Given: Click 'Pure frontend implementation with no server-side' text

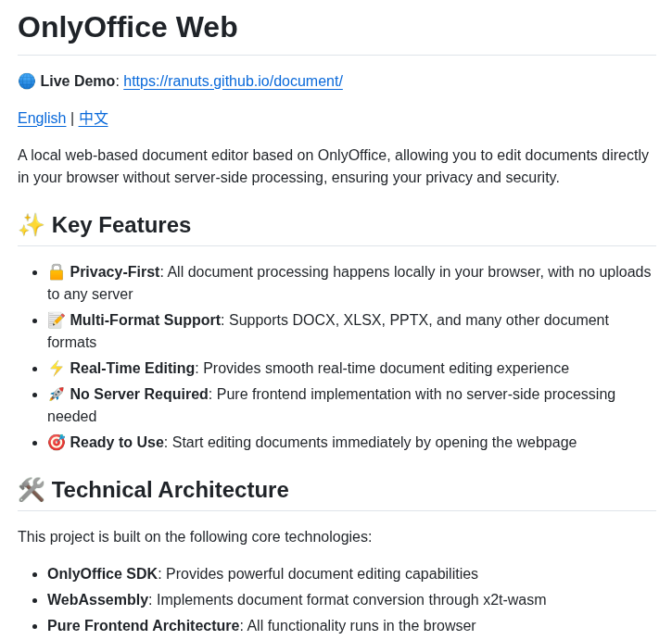Looking at the screenshot, I should (x=331, y=406).
